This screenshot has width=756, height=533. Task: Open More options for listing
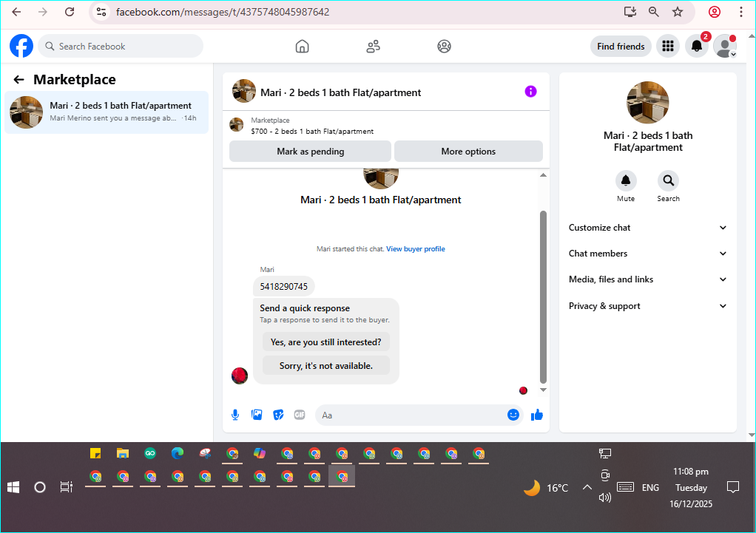[x=468, y=152]
